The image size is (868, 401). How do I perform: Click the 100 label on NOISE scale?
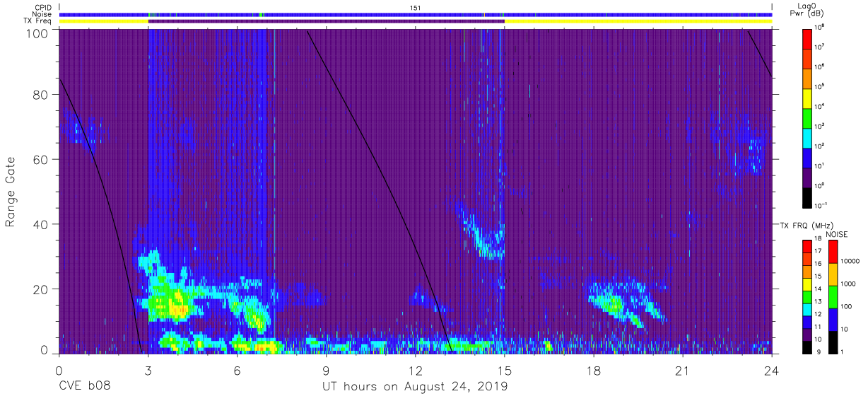point(848,306)
